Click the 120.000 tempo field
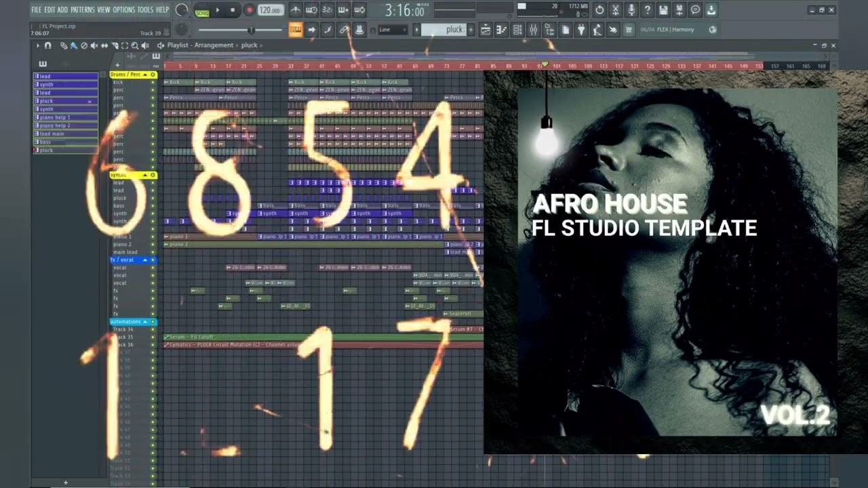This screenshot has height=488, width=868. pos(271,10)
